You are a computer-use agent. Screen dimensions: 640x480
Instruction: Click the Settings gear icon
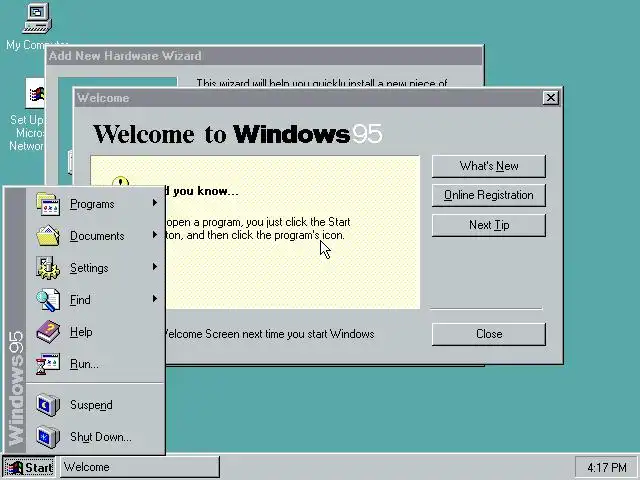(48, 268)
